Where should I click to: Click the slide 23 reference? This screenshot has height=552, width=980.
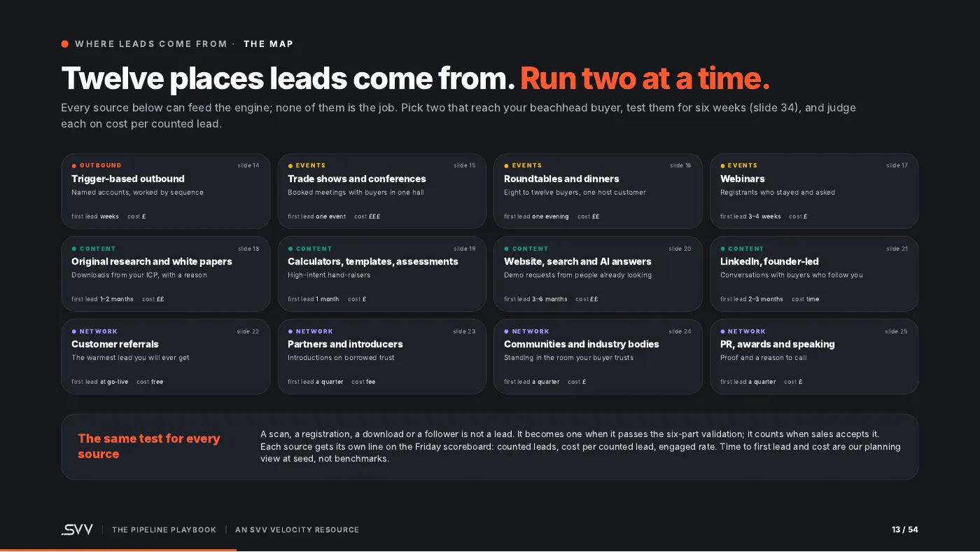point(465,331)
